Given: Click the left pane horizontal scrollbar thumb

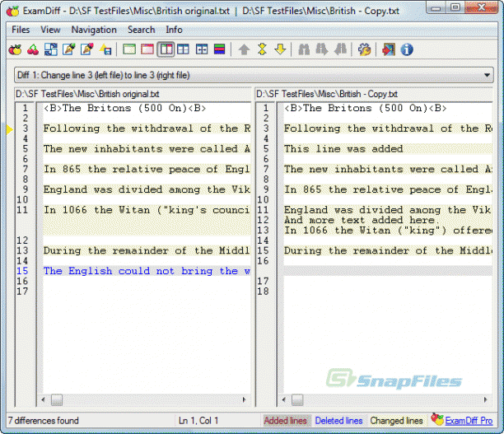Looking at the screenshot, I should click(57, 400).
